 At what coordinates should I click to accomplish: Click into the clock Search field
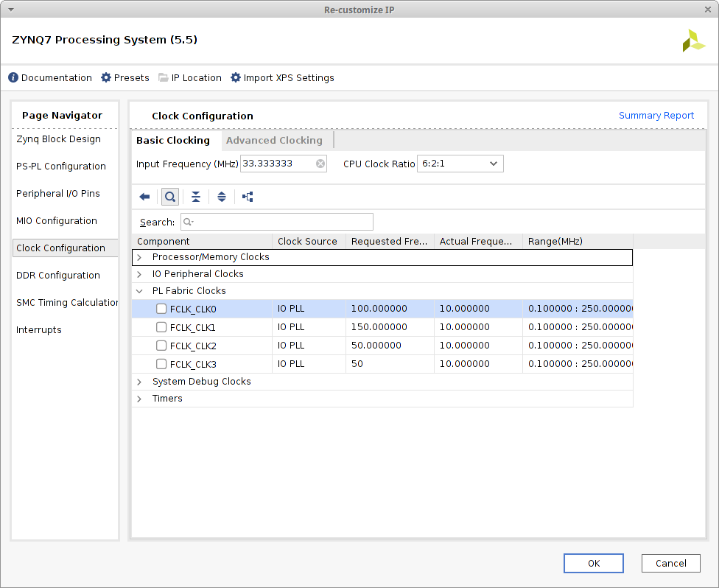point(280,222)
